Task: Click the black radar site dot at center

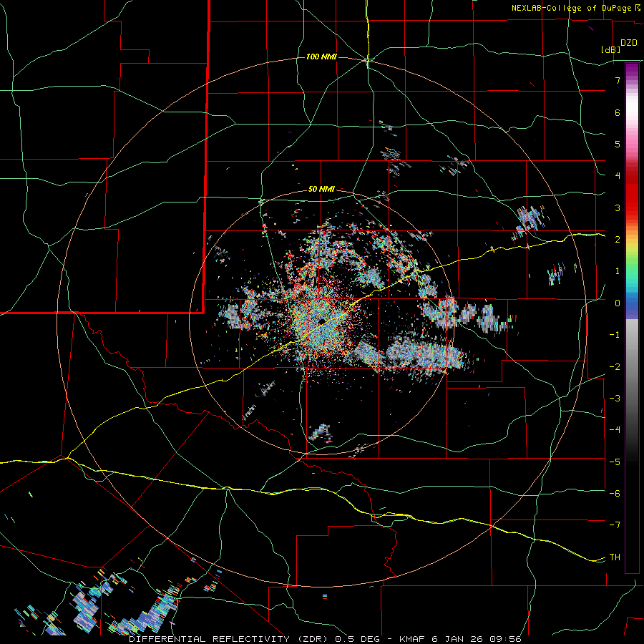Action: pos(321,321)
